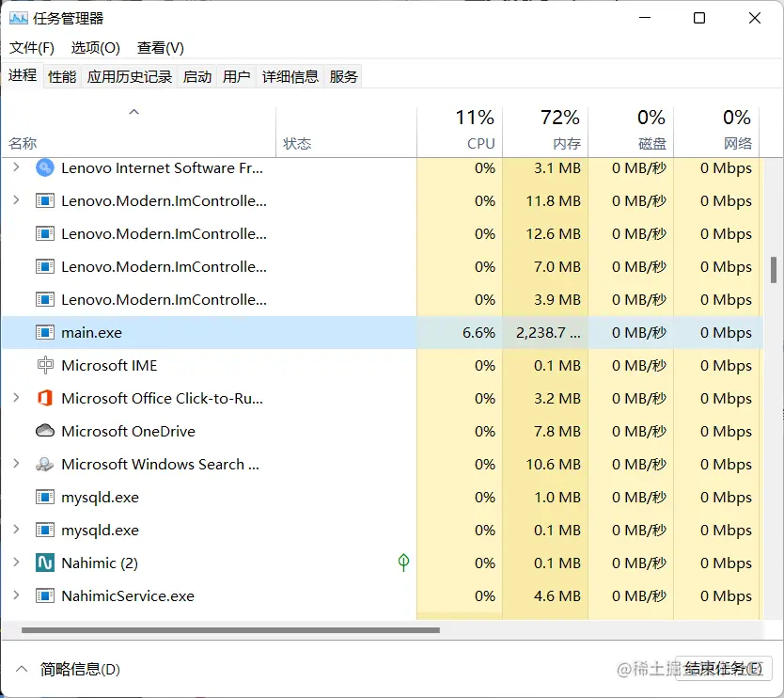Viewport: 784px width, 698px height.
Task: Sort by the 内存 column header
Action: tap(545, 133)
